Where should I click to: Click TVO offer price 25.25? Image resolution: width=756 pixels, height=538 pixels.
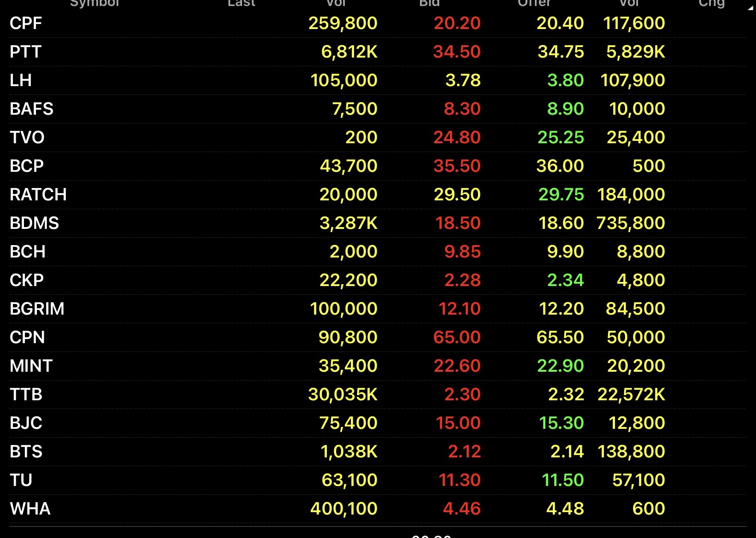coord(561,137)
